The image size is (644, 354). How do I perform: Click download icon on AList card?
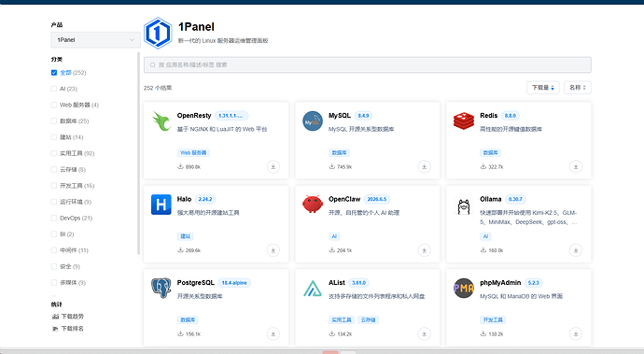425,333
